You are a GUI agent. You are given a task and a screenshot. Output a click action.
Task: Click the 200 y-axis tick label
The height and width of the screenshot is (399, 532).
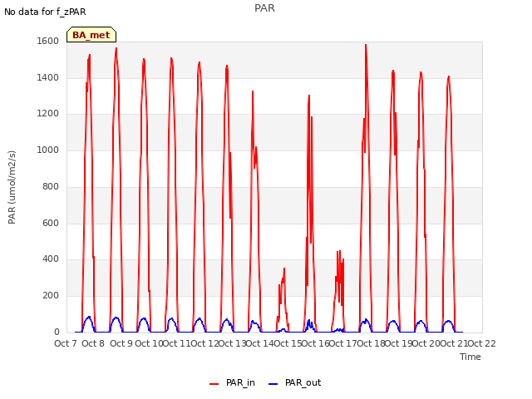[51, 296]
